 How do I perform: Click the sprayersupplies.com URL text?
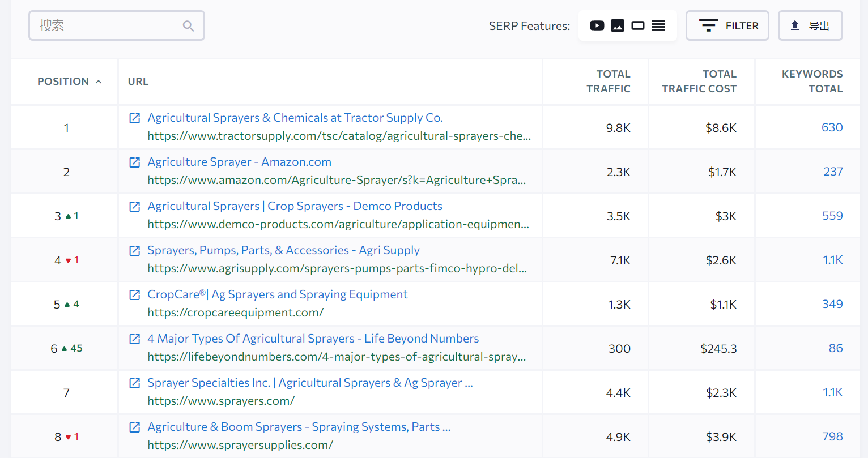(x=240, y=445)
